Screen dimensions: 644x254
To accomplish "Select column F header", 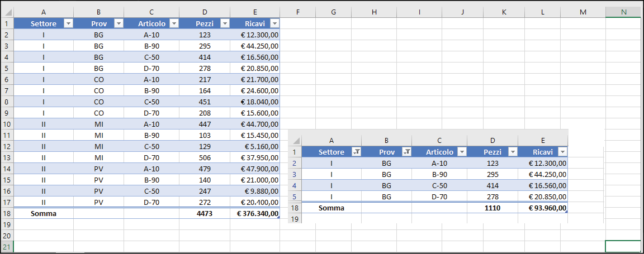I will 297,12.
